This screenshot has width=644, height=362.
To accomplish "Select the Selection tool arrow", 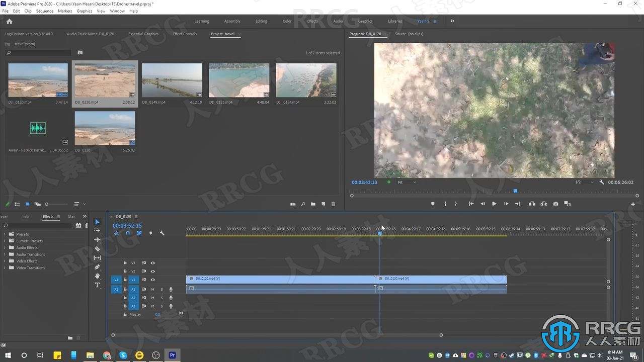I will click(x=97, y=222).
